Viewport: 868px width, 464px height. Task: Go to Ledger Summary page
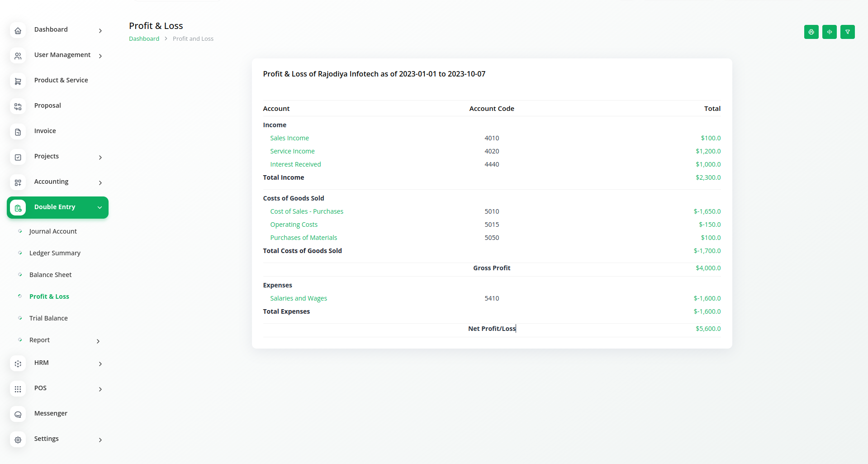click(55, 253)
